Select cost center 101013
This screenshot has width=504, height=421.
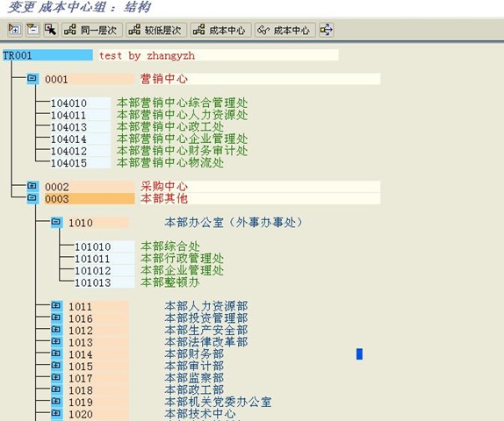104,282
